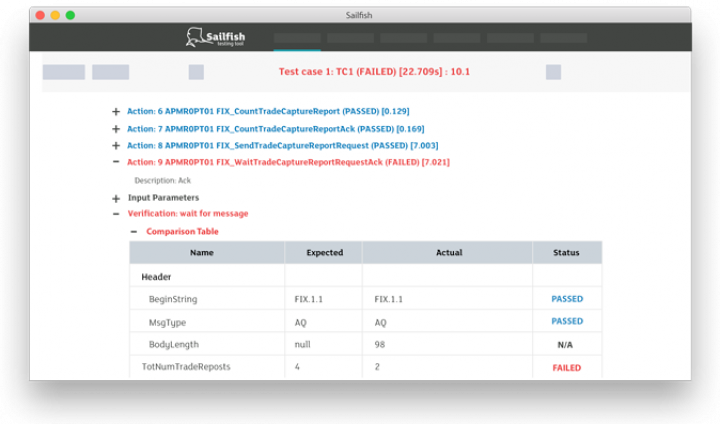Expand Action 8 FIX_SendTradeCaptureReportRequest
Viewport: 720px width, 424px height.
116,146
